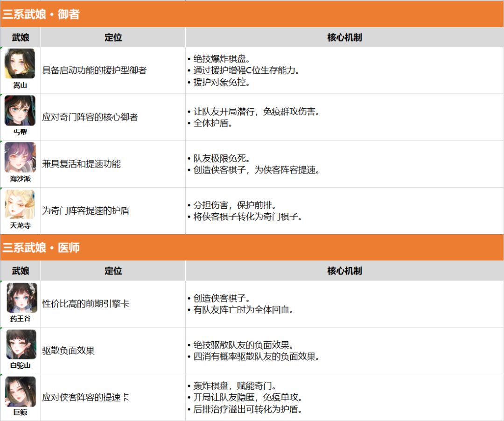The width and height of the screenshot is (504, 421).
Task: Click the 巨鲸 character portrait
Action: pos(21,391)
